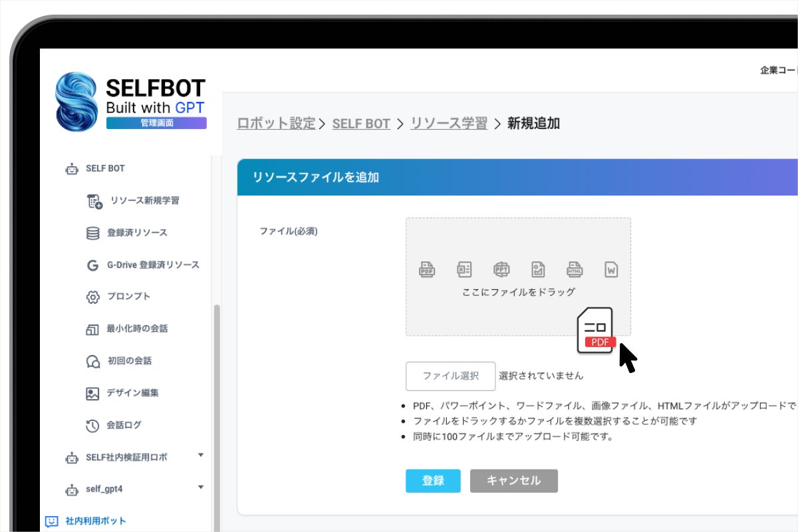798x532 pixels.
Task: Click the 登録 submit button
Action: pyautogui.click(x=433, y=481)
